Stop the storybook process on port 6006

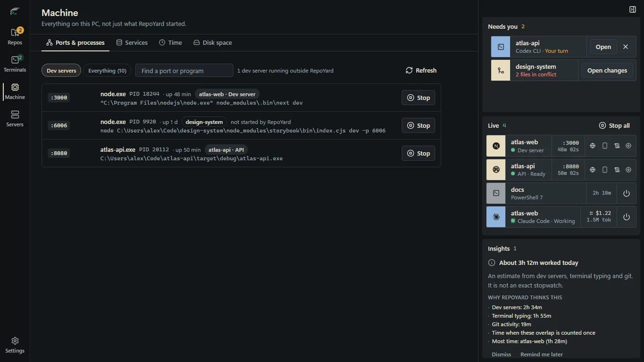[x=418, y=125]
